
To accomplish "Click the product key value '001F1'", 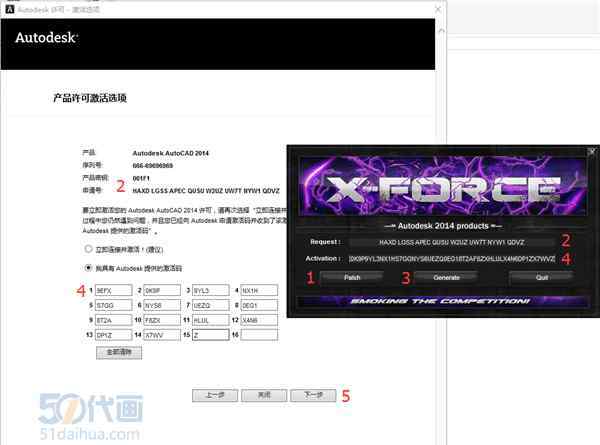I will pos(141,178).
